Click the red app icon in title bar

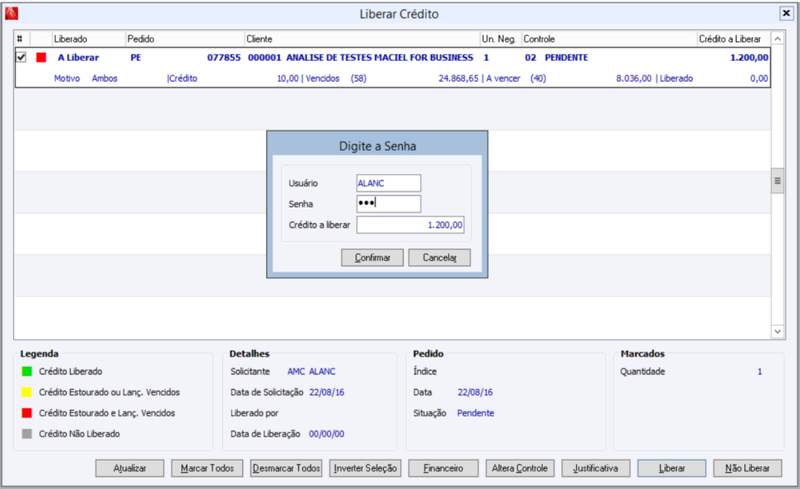point(11,13)
